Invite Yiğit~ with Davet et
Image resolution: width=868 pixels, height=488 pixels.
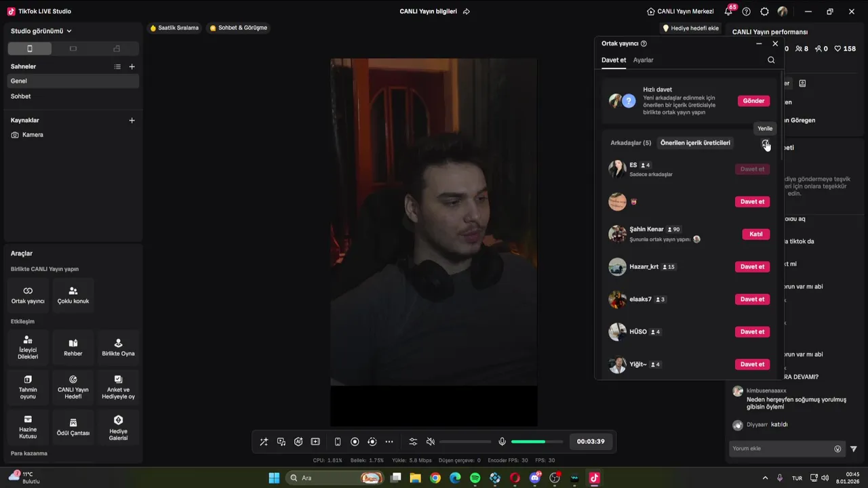(752, 364)
